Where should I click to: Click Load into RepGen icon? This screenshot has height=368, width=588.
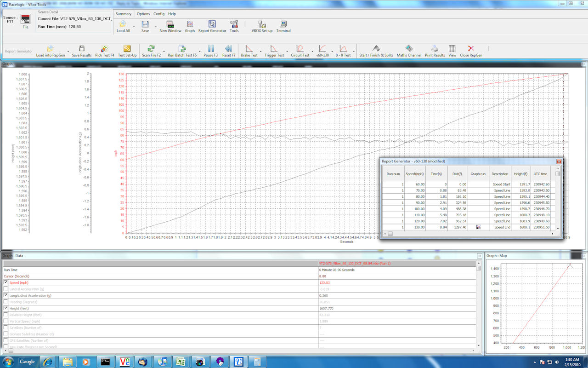tap(50, 48)
